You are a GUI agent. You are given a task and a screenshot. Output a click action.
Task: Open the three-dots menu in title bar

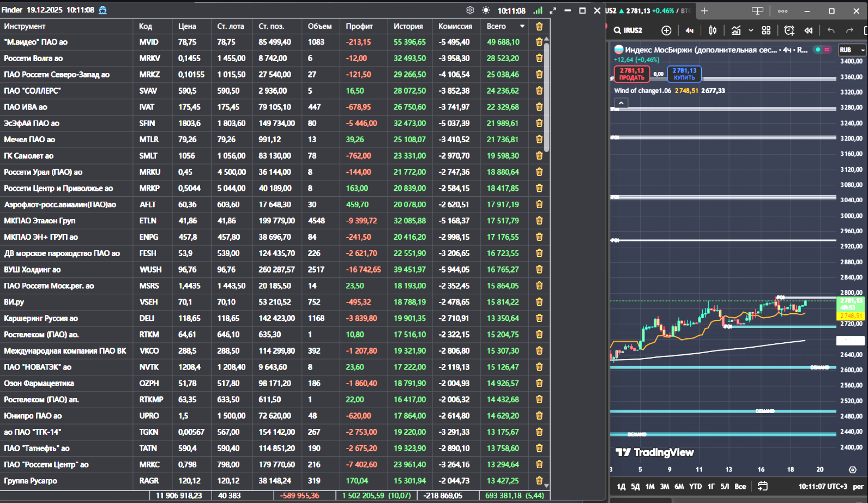click(782, 11)
